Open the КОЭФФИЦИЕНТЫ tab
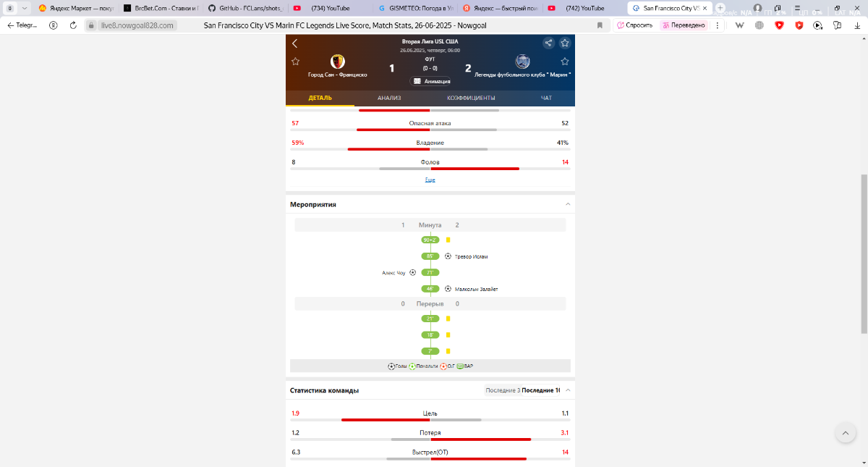Screen dimensions: 868x467 (471, 98)
